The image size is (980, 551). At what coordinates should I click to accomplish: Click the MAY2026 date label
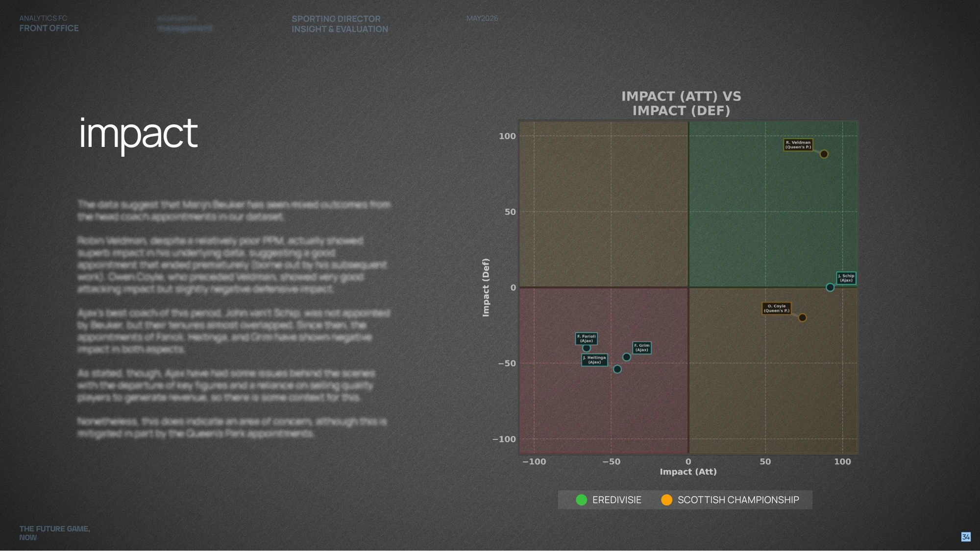[x=482, y=18]
